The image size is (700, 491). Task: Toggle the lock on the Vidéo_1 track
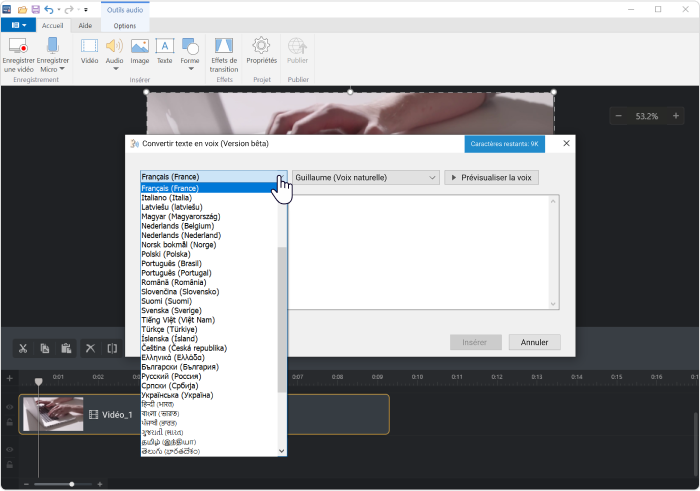pos(9,422)
